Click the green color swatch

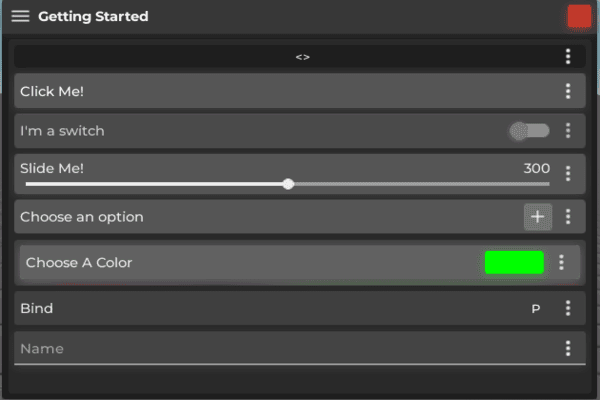click(514, 262)
